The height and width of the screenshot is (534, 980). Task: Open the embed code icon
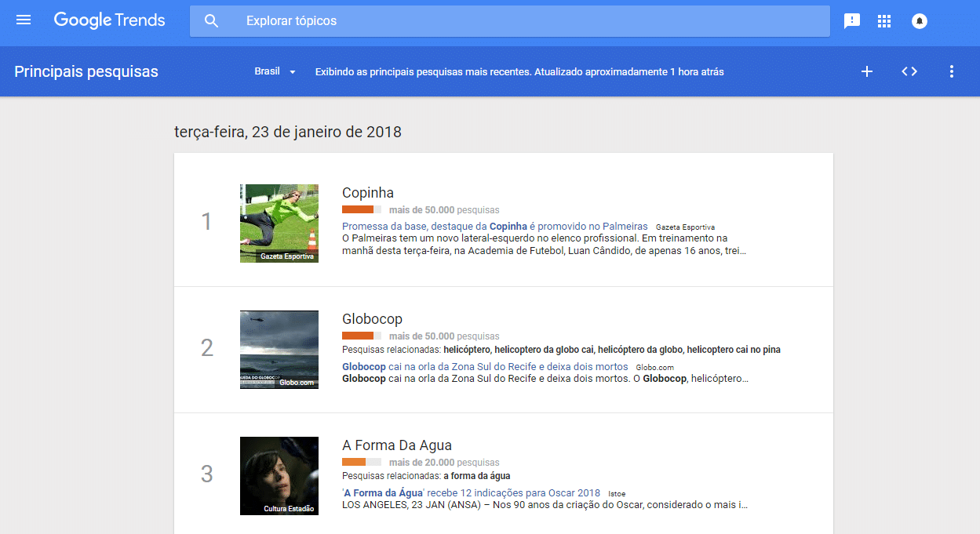click(909, 71)
